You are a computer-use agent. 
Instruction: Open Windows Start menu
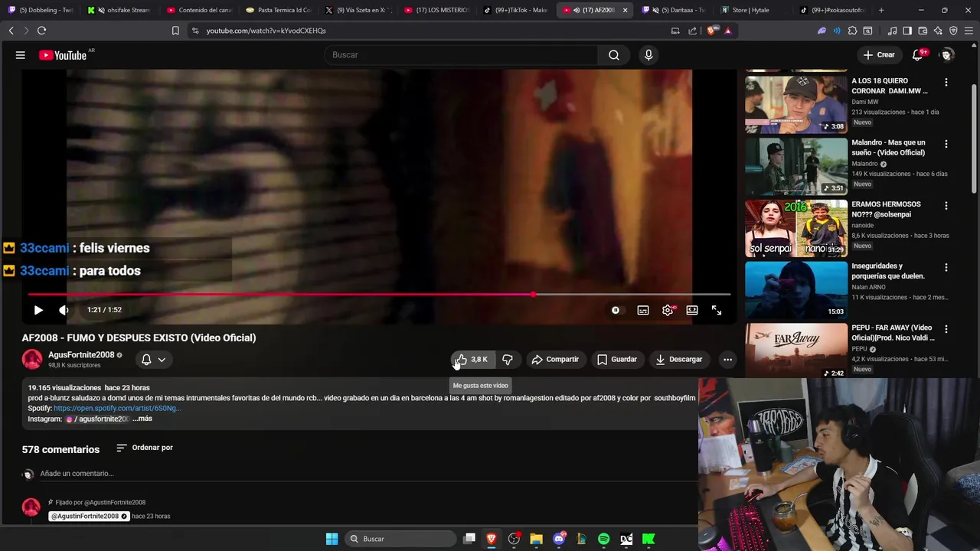click(x=332, y=539)
